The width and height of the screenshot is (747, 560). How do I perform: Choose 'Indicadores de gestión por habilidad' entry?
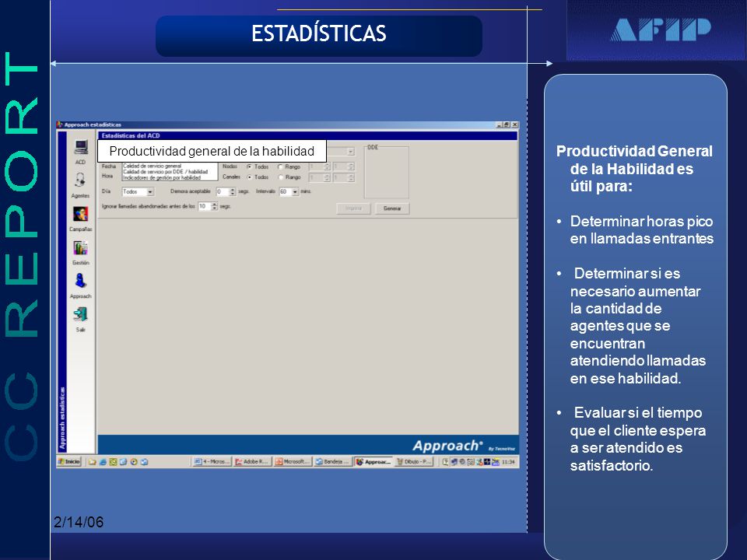(162, 177)
